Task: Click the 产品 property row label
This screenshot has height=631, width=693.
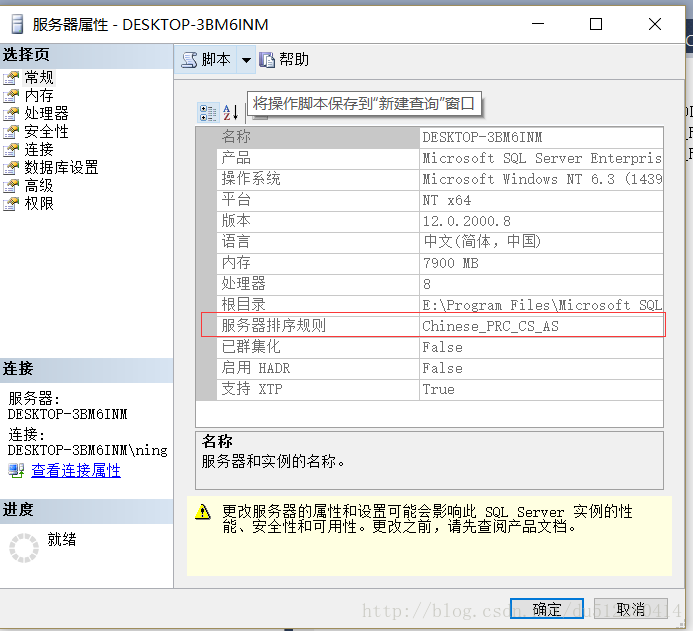Action: pos(236,158)
